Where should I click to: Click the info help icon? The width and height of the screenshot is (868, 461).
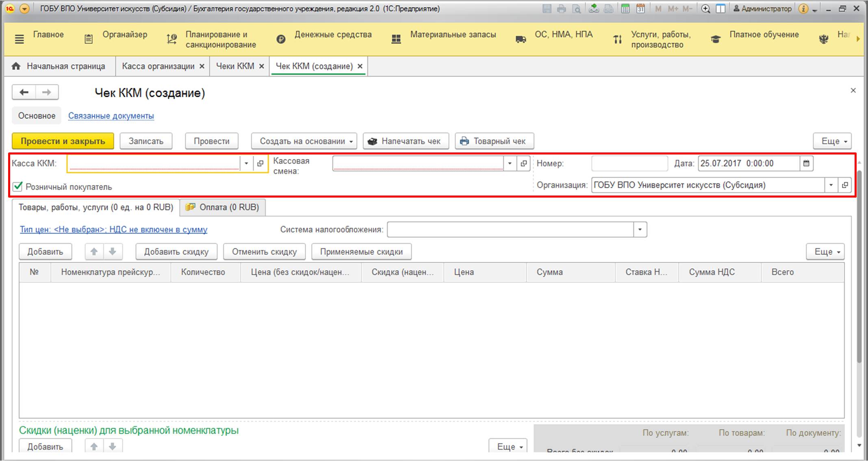tap(803, 9)
